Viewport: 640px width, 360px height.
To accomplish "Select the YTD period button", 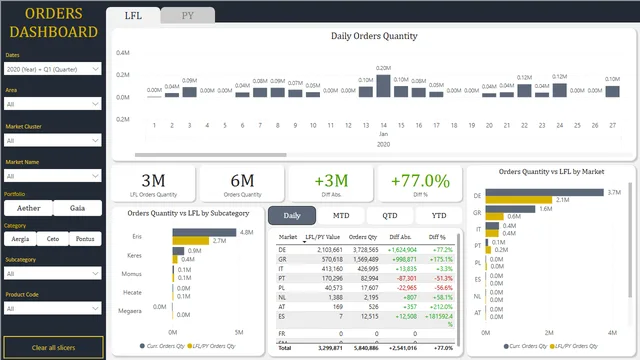I will tap(439, 216).
